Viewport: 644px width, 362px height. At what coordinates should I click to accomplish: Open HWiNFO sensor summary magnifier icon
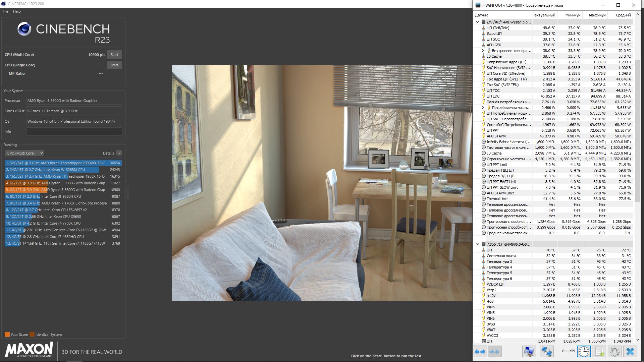coord(529,352)
